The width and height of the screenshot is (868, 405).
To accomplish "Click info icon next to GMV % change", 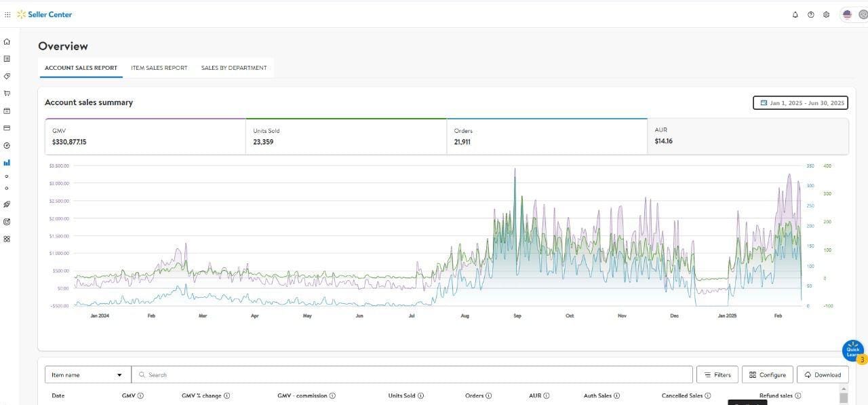I will click(x=226, y=396).
